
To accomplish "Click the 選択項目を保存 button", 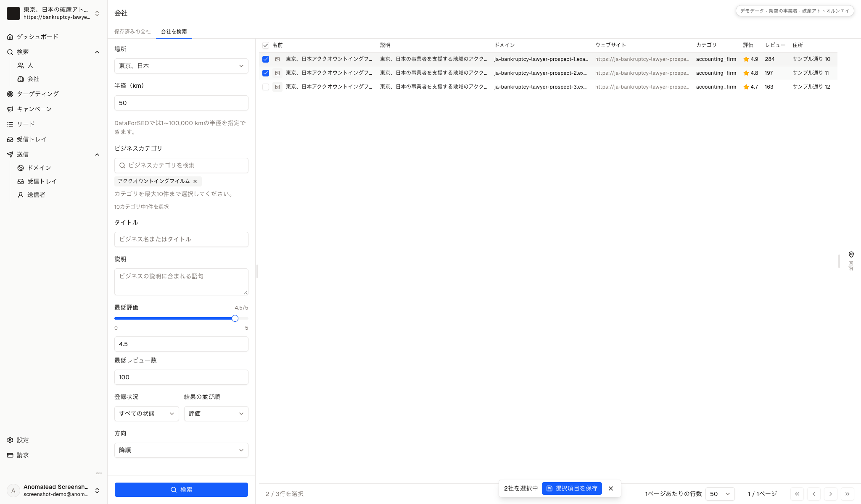I will [572, 488].
